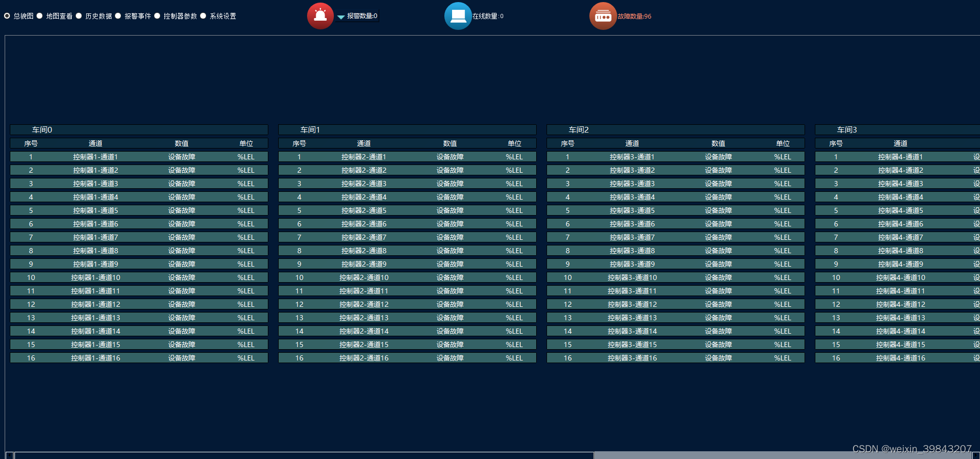This screenshot has width=980, height=459.
Task: Select row 控制器4-通道10
Action: [897, 277]
